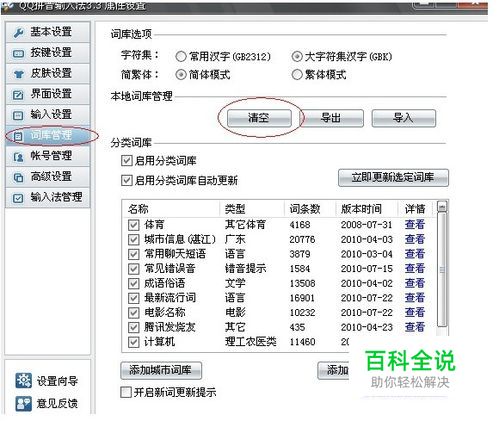The height and width of the screenshot is (421, 499).
Task: Click the gear icon for 设置向导
Action: [x=24, y=381]
